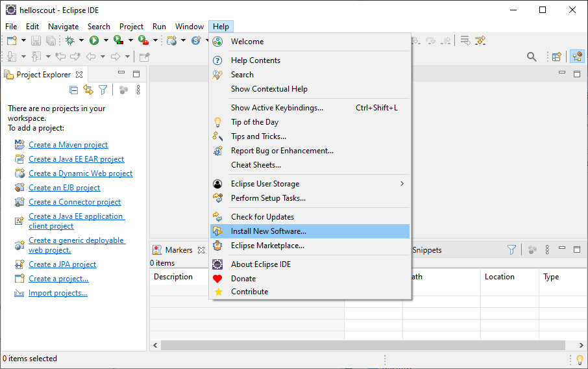Select About Eclipse IDE menu item
588x369 pixels.
[x=310, y=264]
